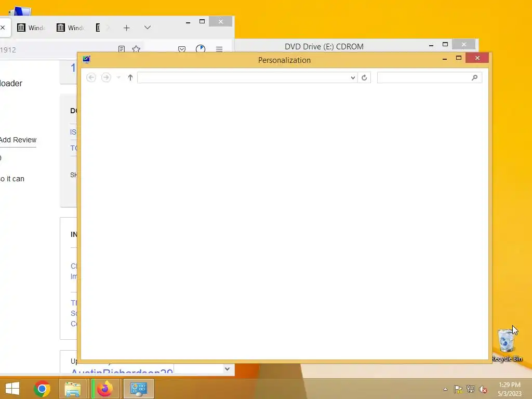Click the search magnifier icon
The height and width of the screenshot is (399, 532).
pyautogui.click(x=475, y=78)
